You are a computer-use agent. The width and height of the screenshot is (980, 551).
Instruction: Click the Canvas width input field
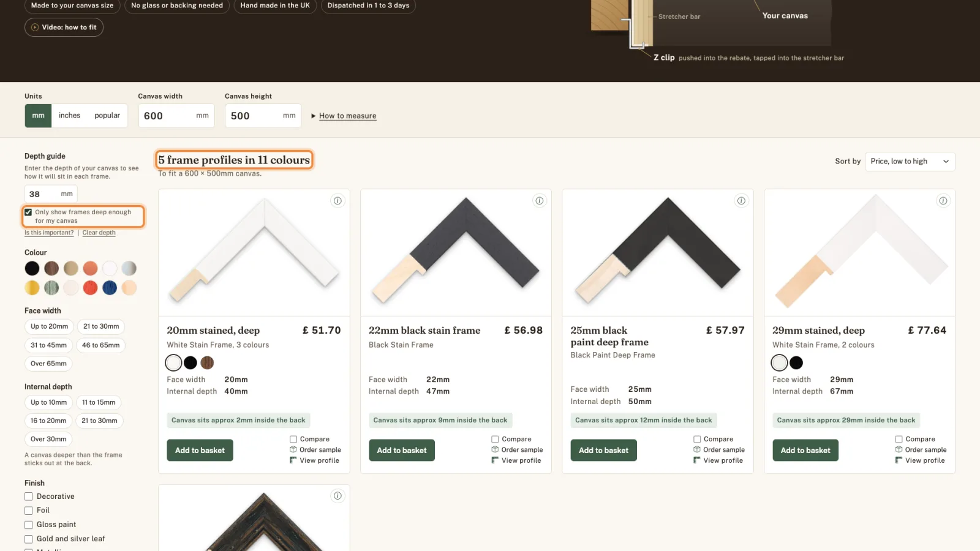coord(176,116)
